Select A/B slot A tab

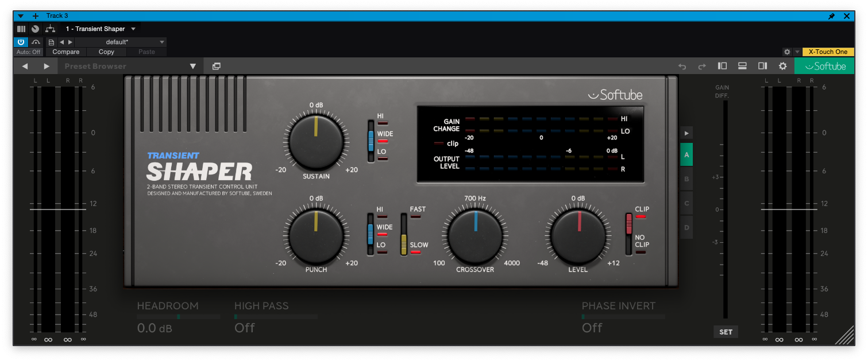point(686,155)
